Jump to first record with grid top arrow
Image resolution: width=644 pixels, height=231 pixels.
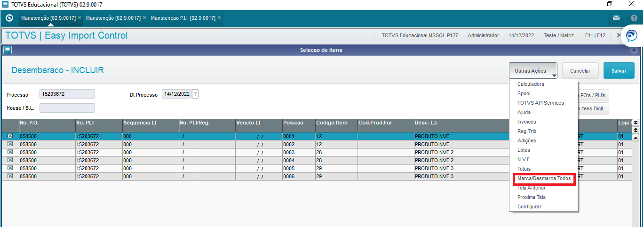click(x=636, y=122)
